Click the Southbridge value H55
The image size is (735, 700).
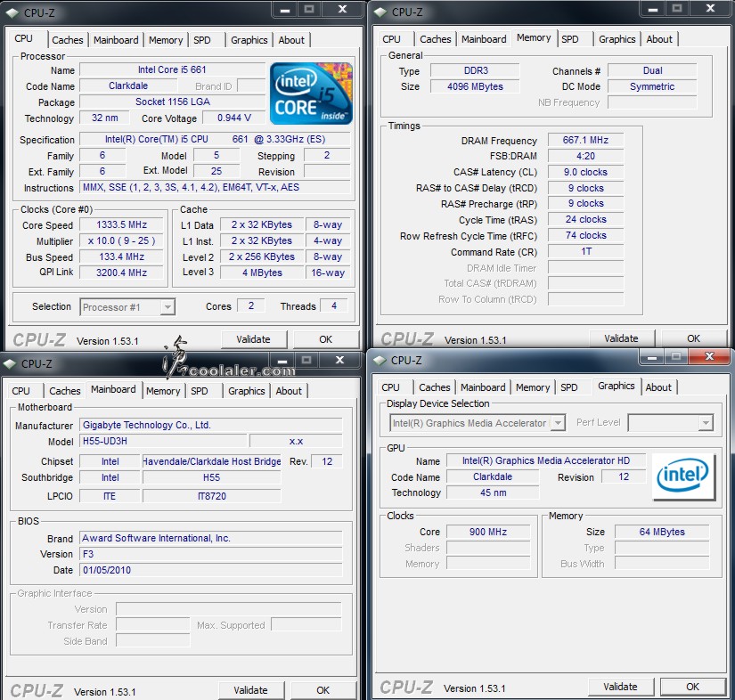tap(211, 478)
